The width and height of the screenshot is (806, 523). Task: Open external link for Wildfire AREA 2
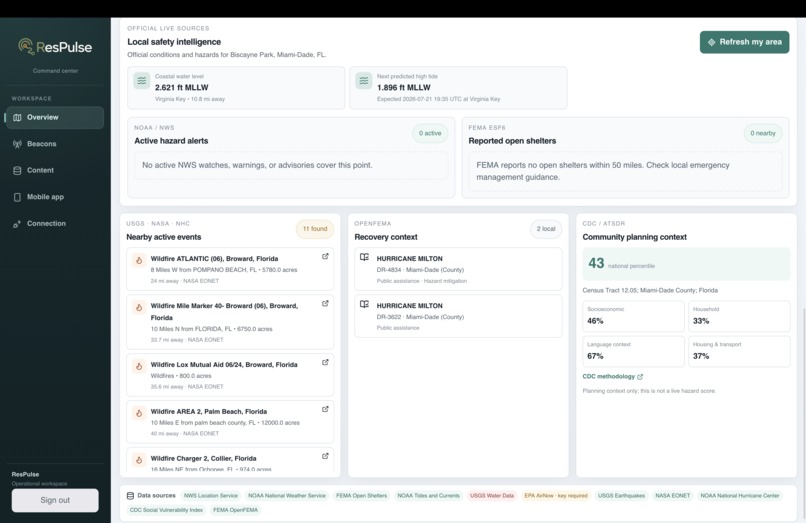pos(325,409)
